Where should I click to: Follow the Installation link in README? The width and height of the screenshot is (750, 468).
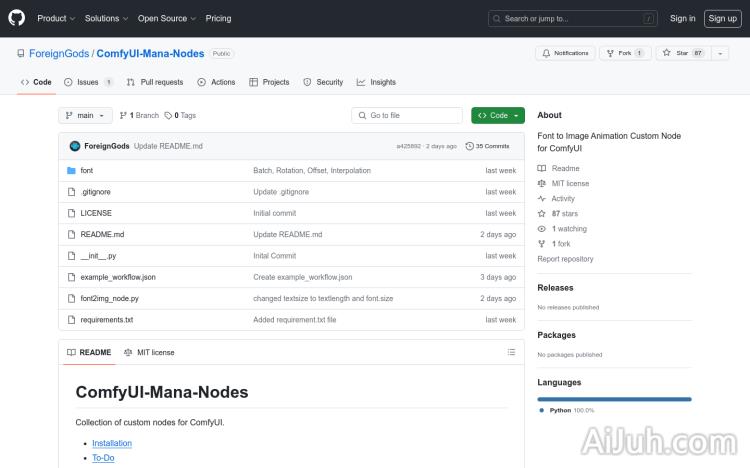point(112,443)
